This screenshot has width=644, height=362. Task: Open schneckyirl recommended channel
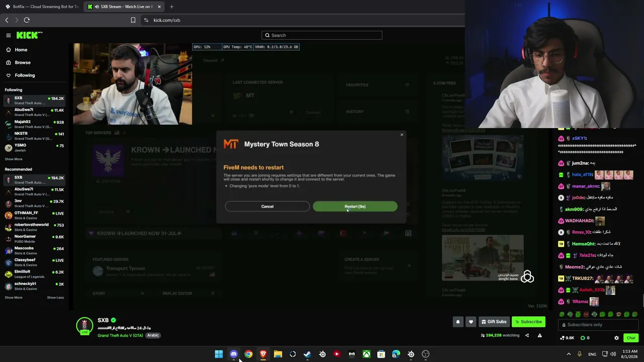pyautogui.click(x=34, y=286)
